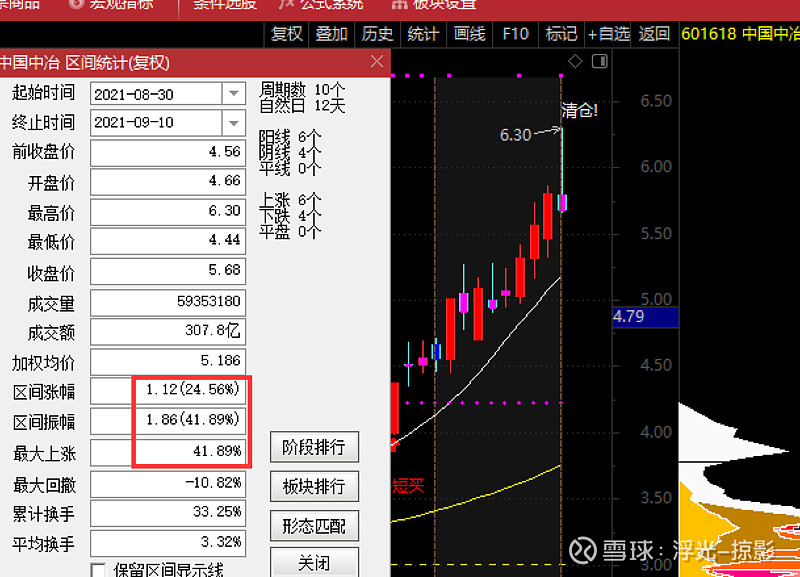This screenshot has width=800, height=577.
Task: Click the 复权 toolbar button
Action: click(x=287, y=34)
